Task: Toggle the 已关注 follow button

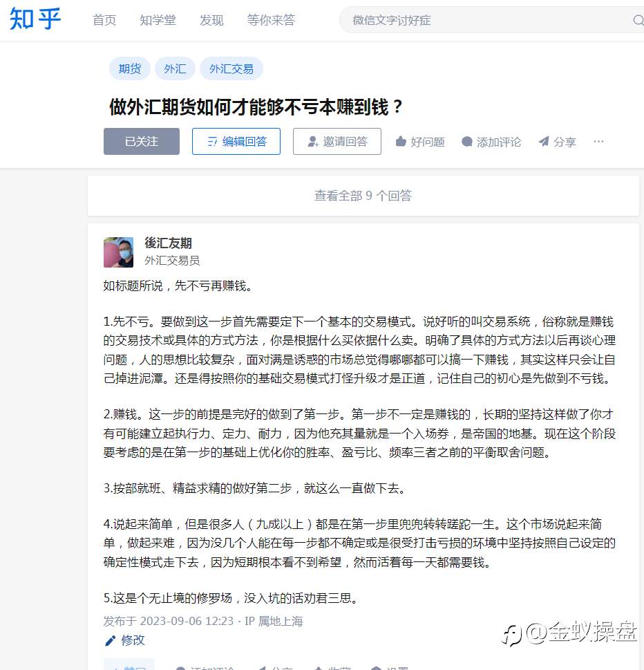Action: [x=142, y=142]
